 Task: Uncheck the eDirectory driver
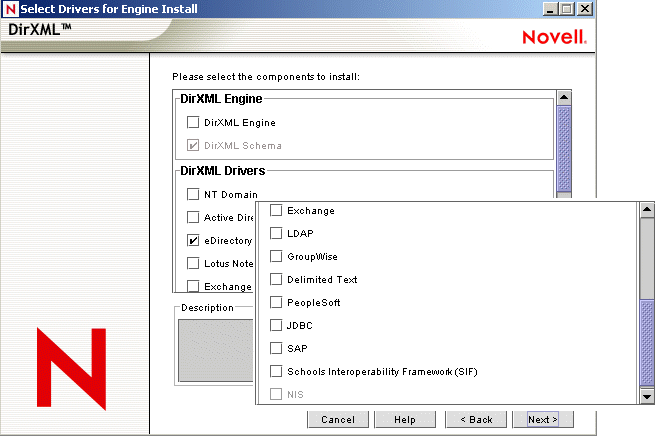click(193, 240)
